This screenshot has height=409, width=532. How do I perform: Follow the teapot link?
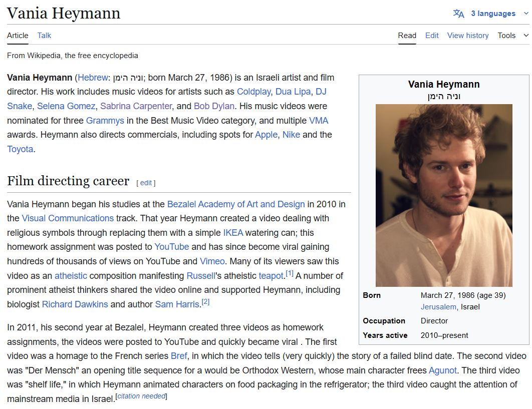(271, 276)
